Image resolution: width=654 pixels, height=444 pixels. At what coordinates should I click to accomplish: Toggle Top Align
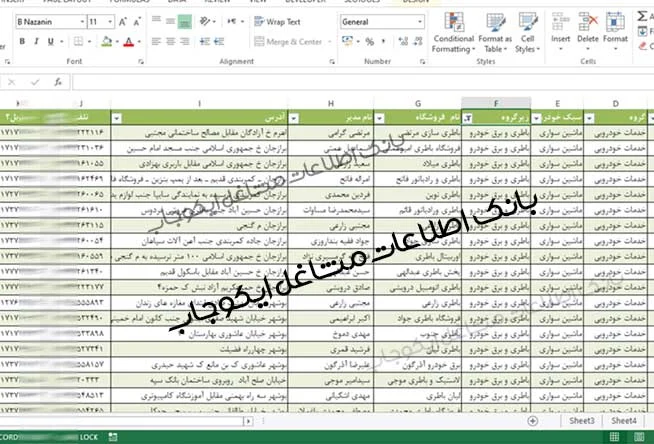click(156, 21)
